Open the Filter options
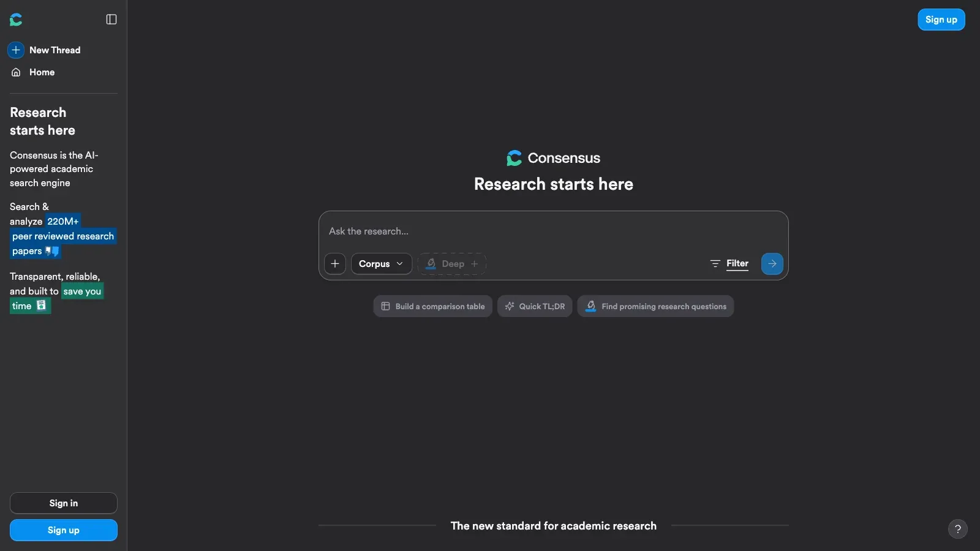The width and height of the screenshot is (980, 551). (x=729, y=263)
